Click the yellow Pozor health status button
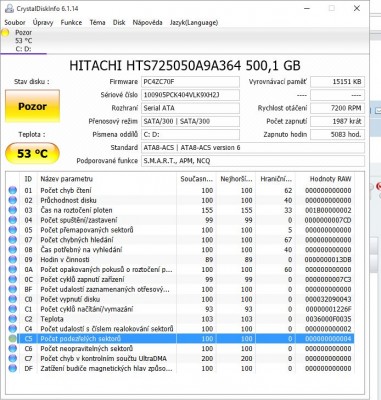Viewport: 381px width, 400px height. 32,106
